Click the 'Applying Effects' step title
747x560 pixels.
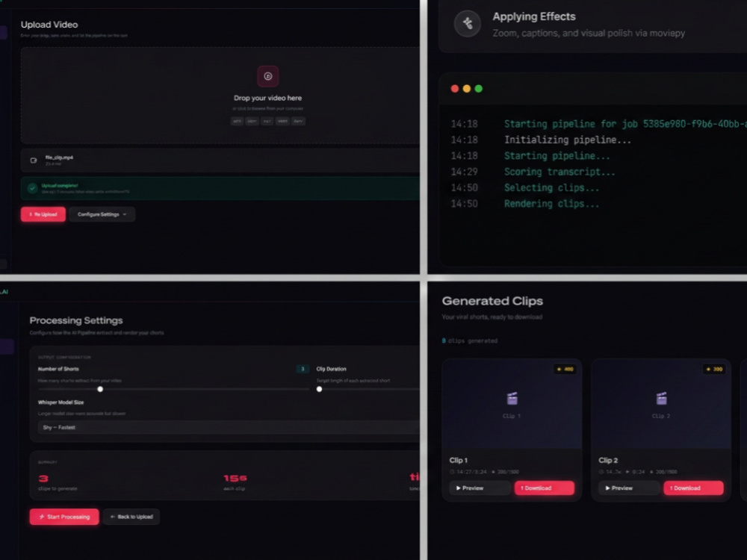click(534, 16)
